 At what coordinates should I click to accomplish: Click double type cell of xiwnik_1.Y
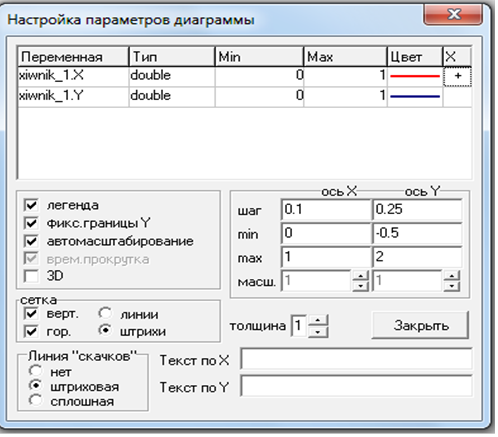[x=172, y=97]
